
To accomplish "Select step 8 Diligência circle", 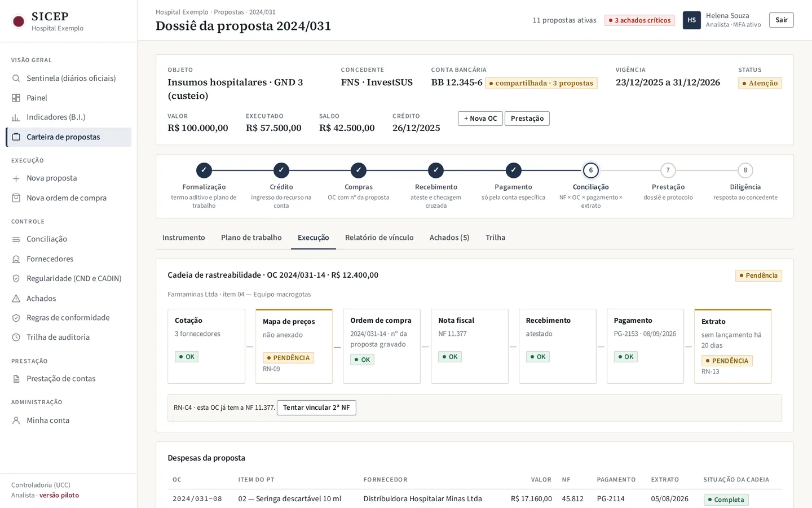I will [x=745, y=170].
